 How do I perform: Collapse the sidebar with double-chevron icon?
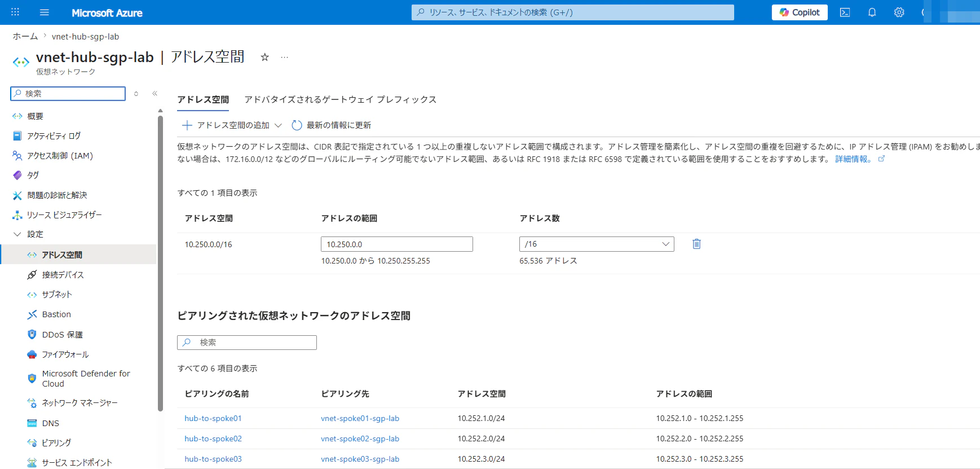[x=154, y=94]
